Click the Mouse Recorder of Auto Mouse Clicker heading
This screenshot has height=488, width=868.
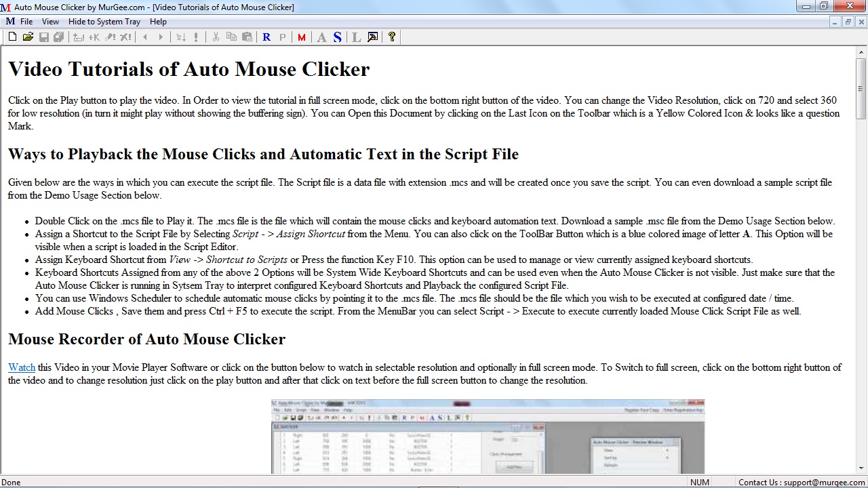(x=147, y=339)
